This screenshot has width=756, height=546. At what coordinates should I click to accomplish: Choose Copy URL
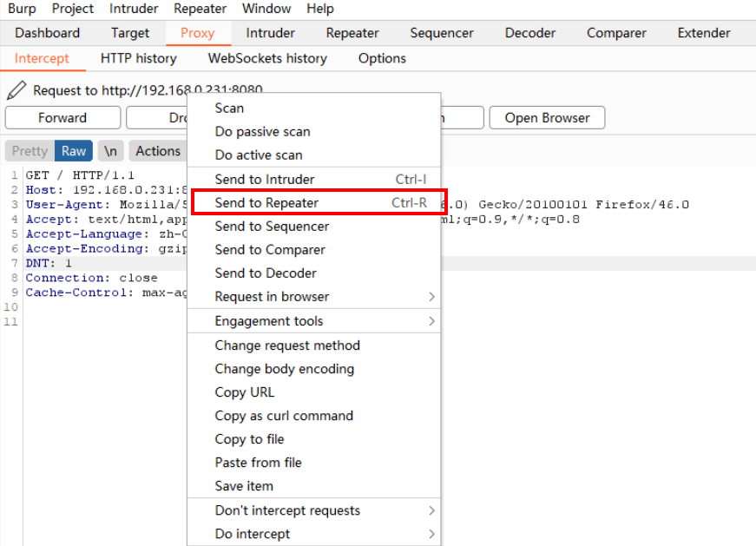click(x=314, y=392)
